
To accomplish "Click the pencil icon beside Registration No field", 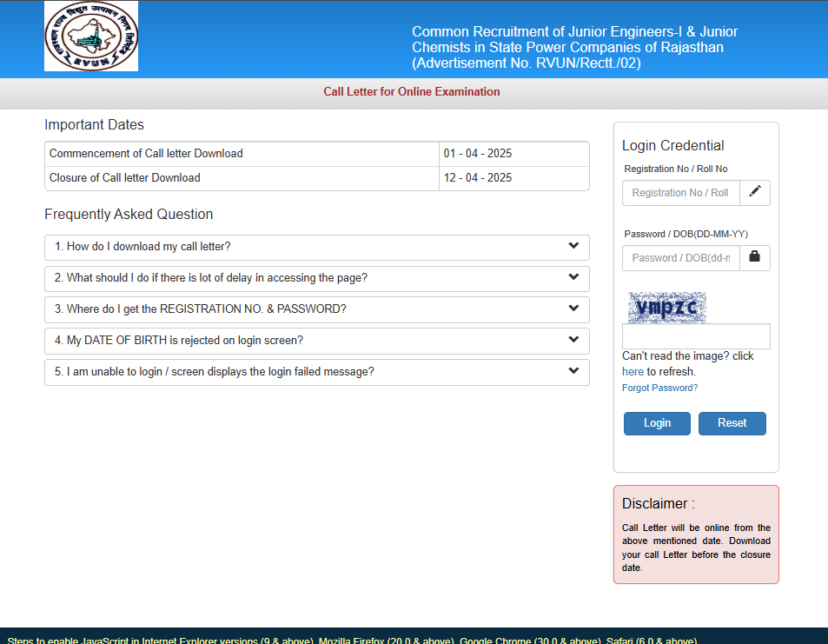I will coord(754,192).
